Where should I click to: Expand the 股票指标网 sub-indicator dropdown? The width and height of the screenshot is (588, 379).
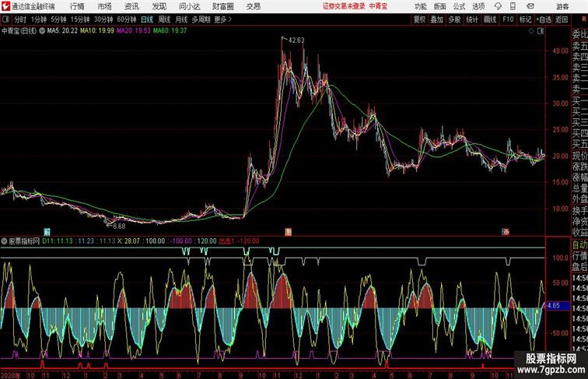point(4,241)
